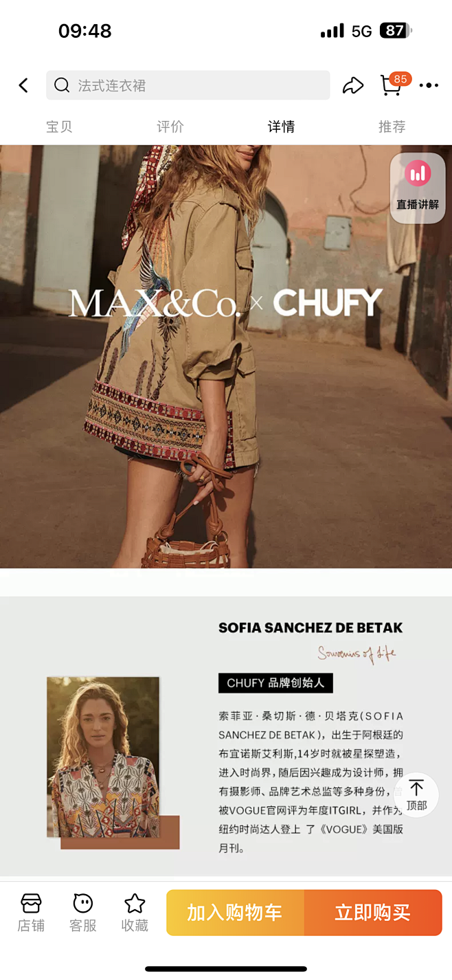Switch to the 评价 tab
Viewport: 452px width, 980px height.
click(x=170, y=126)
